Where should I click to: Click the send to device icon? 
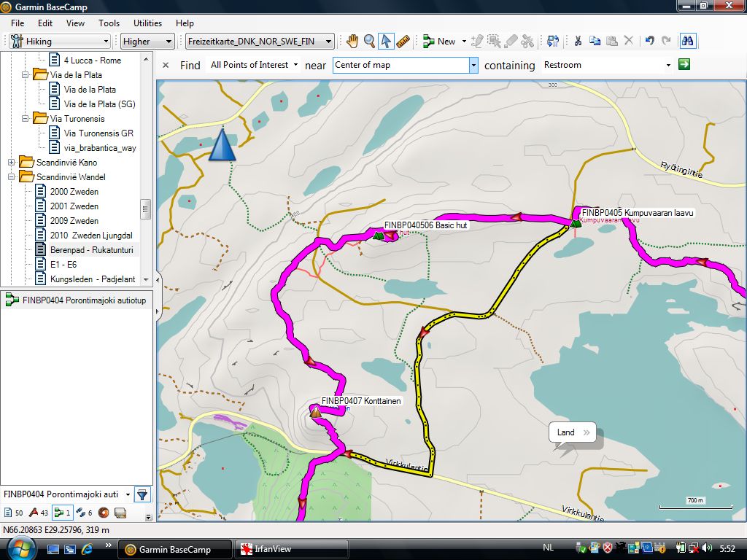click(553, 42)
